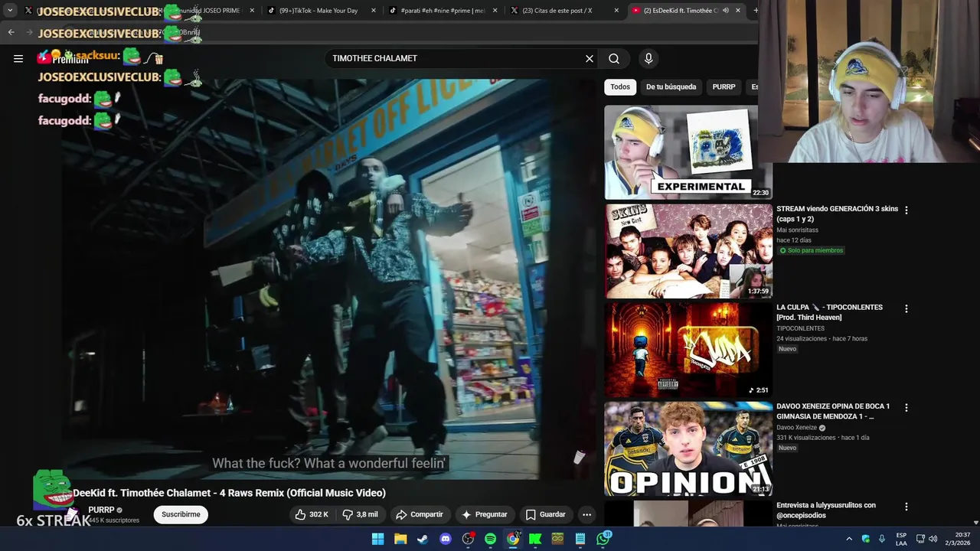This screenshot has height=551, width=980.
Task: Click the magnifier search button
Action: click(x=614, y=58)
